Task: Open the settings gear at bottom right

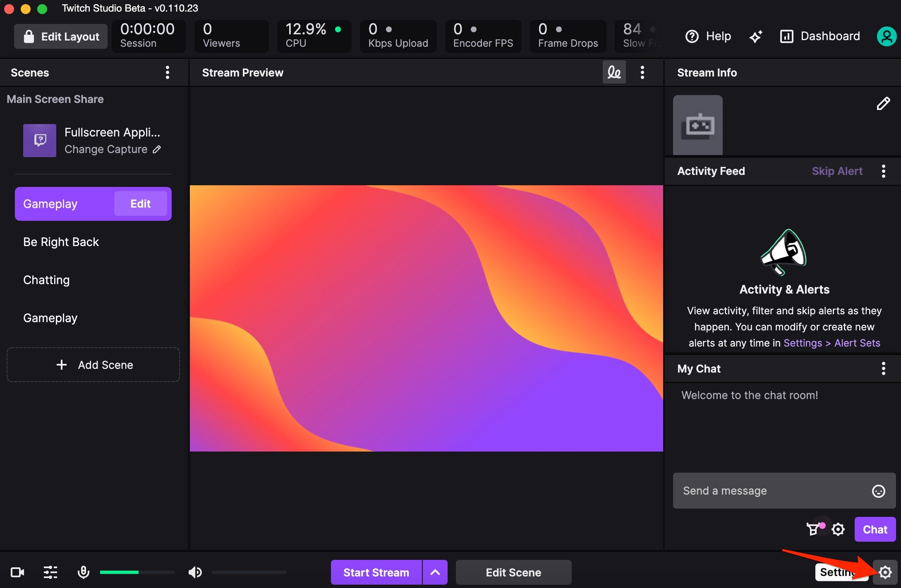Action: [885, 572]
